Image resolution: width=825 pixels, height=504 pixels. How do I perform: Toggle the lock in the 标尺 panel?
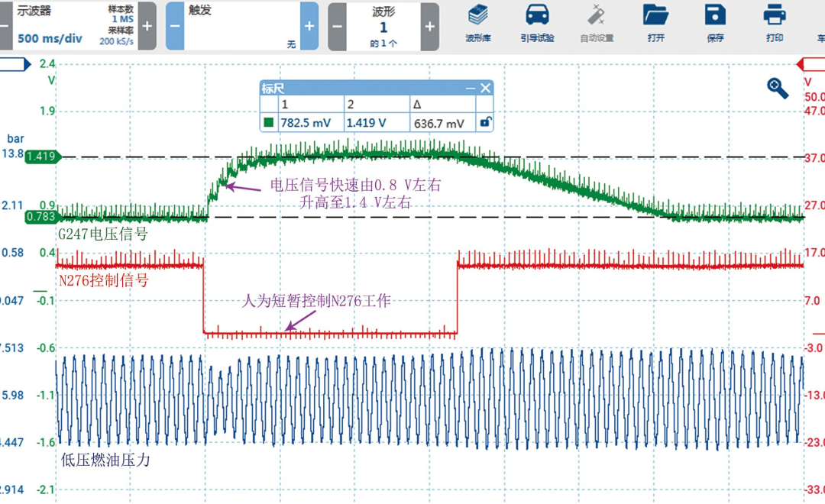pos(484,121)
